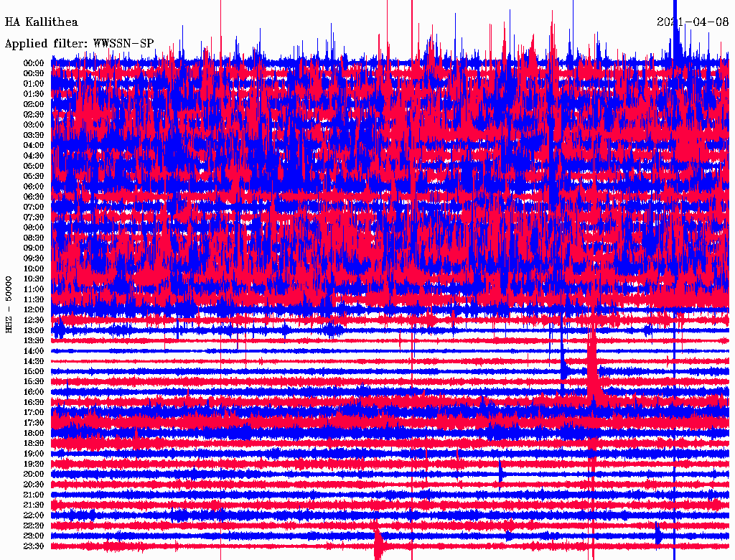Select the 01:30 time label
The image size is (735, 560).
34,94
